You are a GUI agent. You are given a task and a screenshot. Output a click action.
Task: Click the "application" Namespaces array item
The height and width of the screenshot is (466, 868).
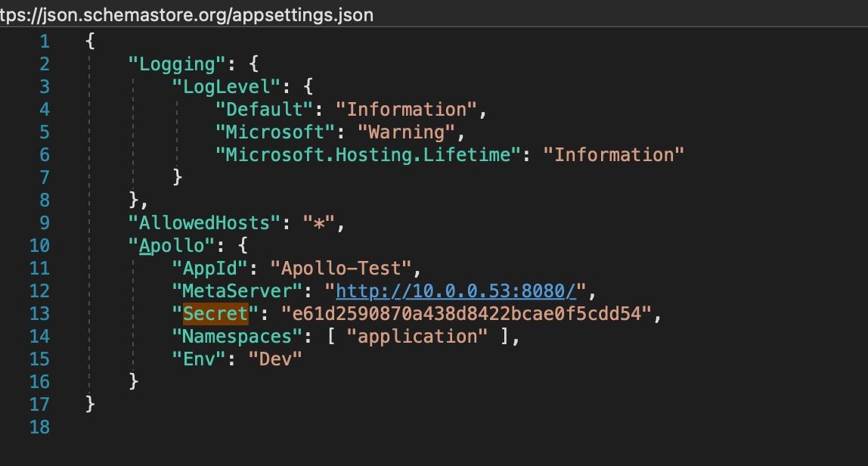tap(417, 337)
